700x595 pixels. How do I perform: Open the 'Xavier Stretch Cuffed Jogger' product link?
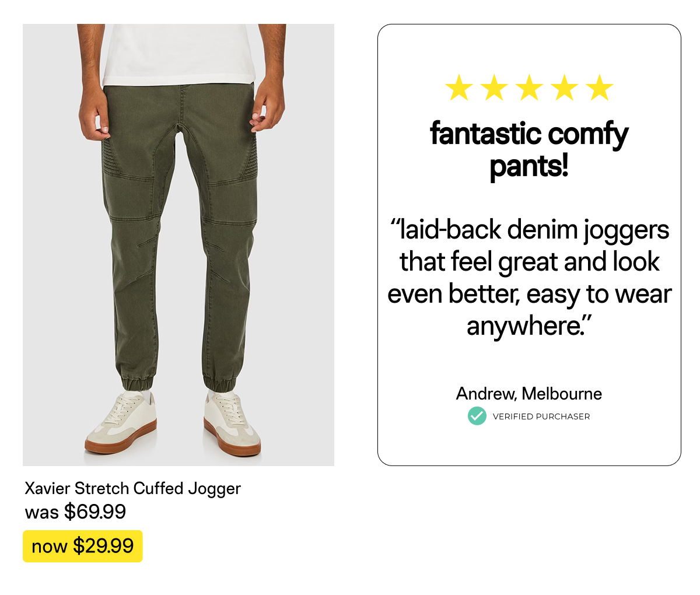click(132, 488)
